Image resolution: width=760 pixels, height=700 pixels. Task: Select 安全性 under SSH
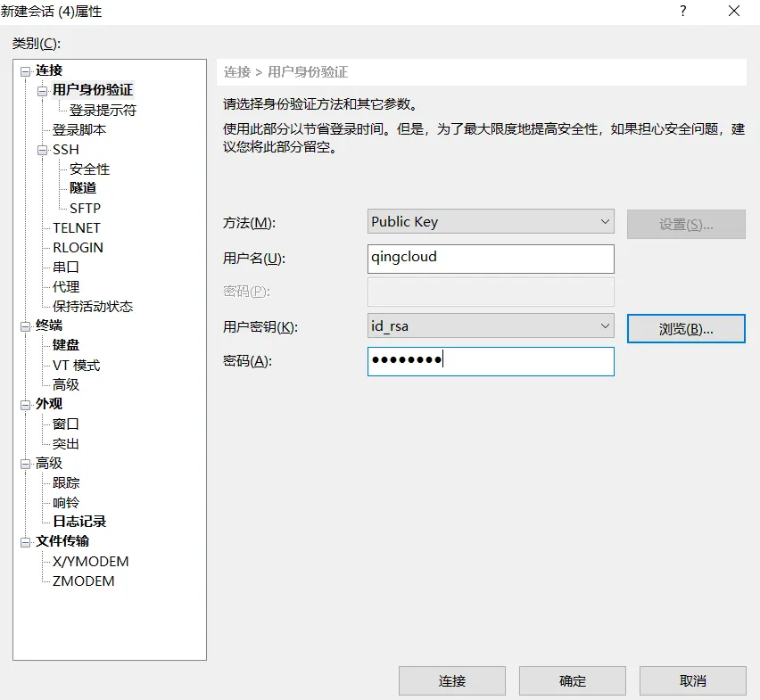[x=90, y=169]
